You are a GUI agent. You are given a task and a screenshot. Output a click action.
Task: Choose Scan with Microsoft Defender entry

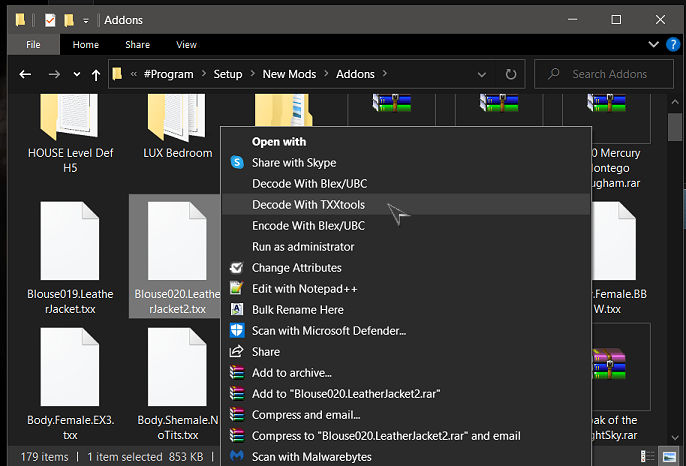click(x=406, y=330)
